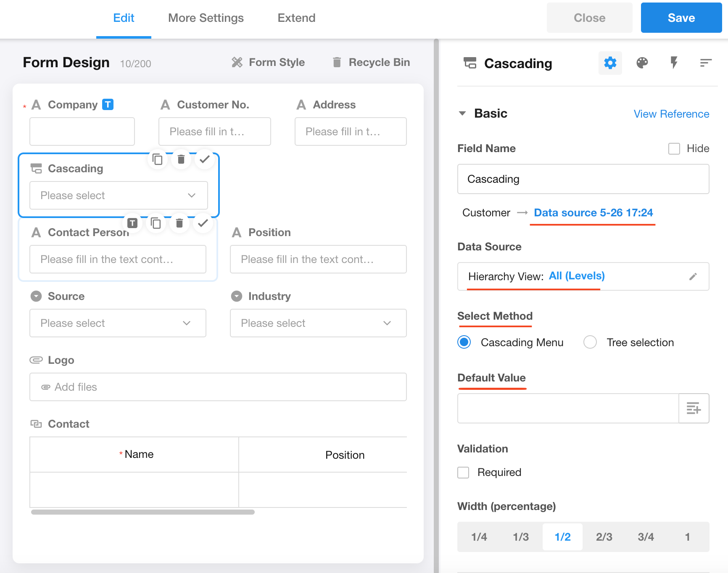Click the Recycle Bin trash icon
728x573 pixels.
pos(337,62)
